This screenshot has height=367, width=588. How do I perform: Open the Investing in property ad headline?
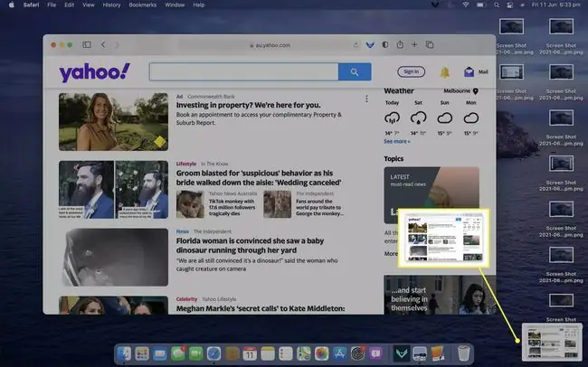coord(248,105)
